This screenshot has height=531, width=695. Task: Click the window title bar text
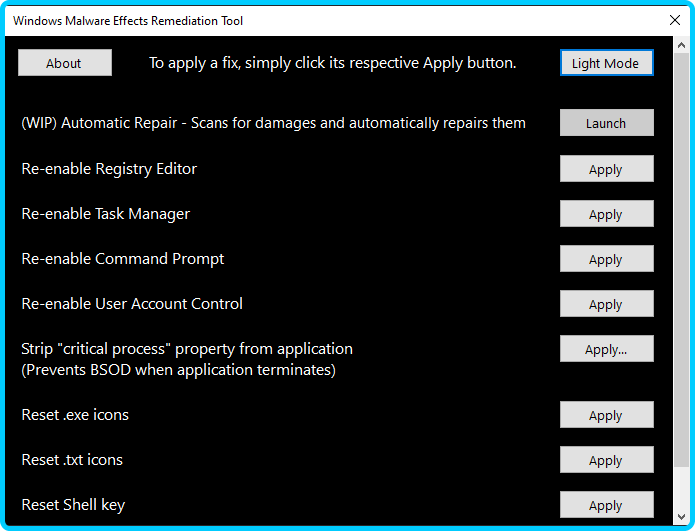[128, 20]
